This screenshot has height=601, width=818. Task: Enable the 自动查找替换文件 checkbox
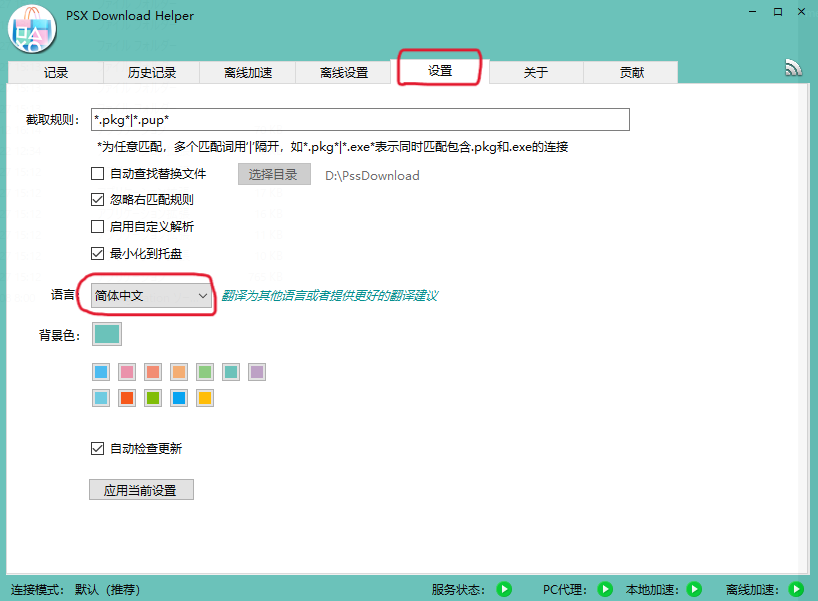tap(98, 174)
